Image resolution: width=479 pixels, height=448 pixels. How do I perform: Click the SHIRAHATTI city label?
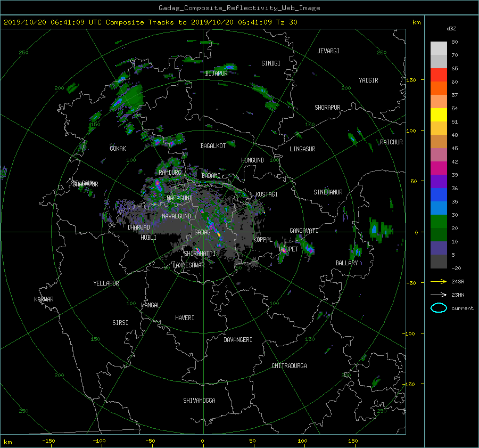[200, 253]
